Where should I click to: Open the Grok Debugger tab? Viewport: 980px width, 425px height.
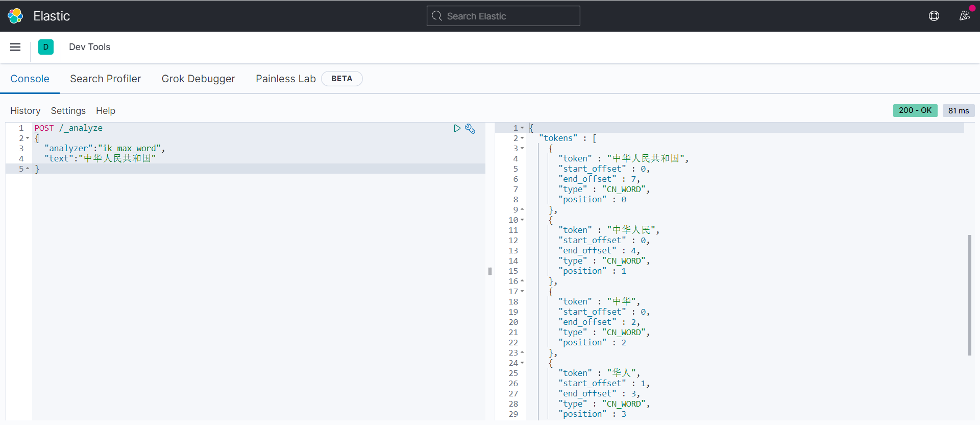point(199,79)
